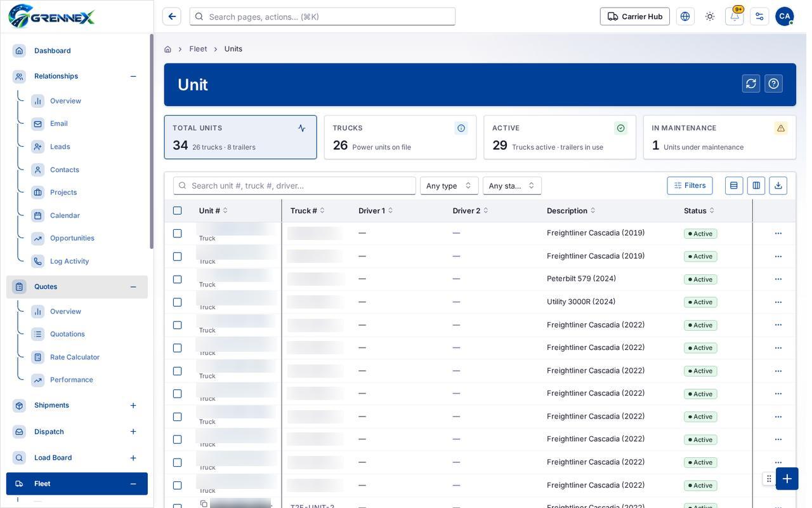Screen dimensions: 812x508
Task: Open the column layout icon
Action: (756, 185)
